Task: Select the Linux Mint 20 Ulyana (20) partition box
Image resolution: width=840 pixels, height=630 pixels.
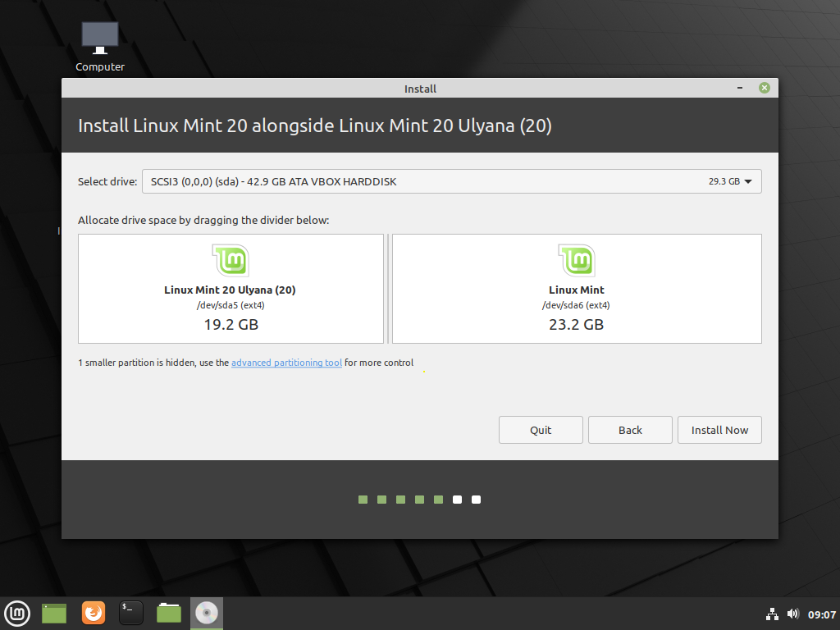Action: click(x=231, y=289)
